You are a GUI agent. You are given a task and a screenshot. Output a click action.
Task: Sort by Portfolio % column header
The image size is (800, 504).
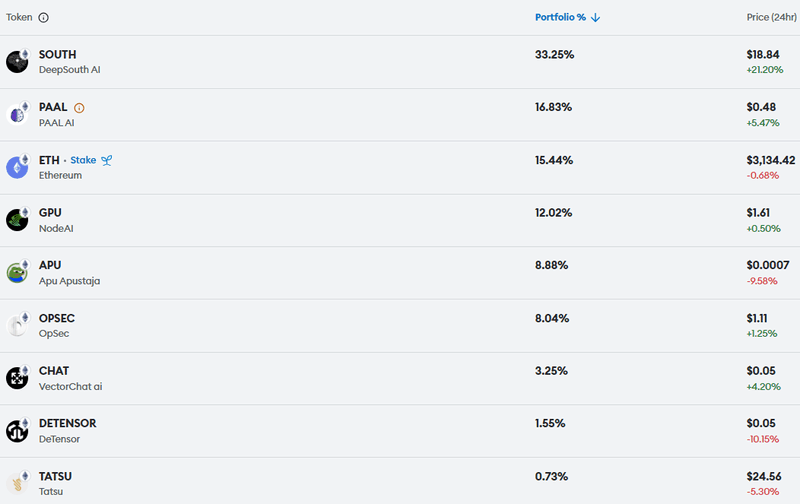[x=560, y=17]
